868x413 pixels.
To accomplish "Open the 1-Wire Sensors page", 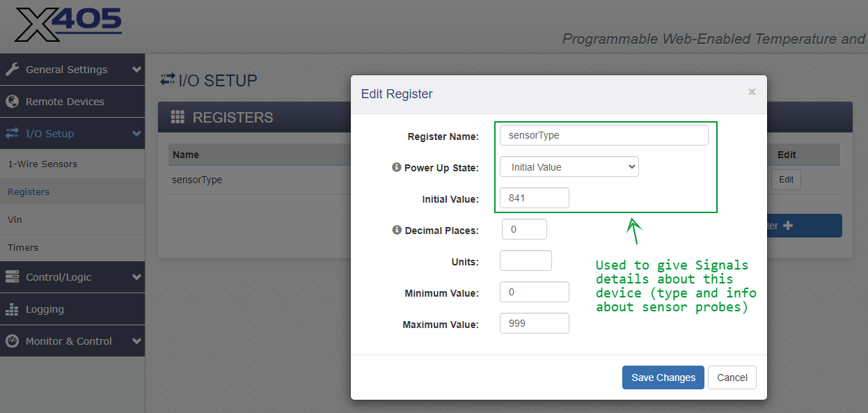I will click(x=42, y=164).
